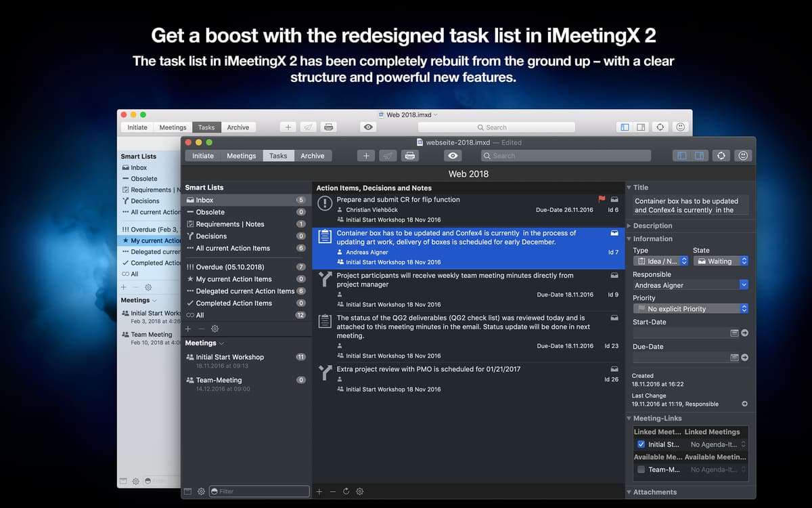Open the gear settings below the task list
Screen dimensions: 812x508
coord(360,491)
